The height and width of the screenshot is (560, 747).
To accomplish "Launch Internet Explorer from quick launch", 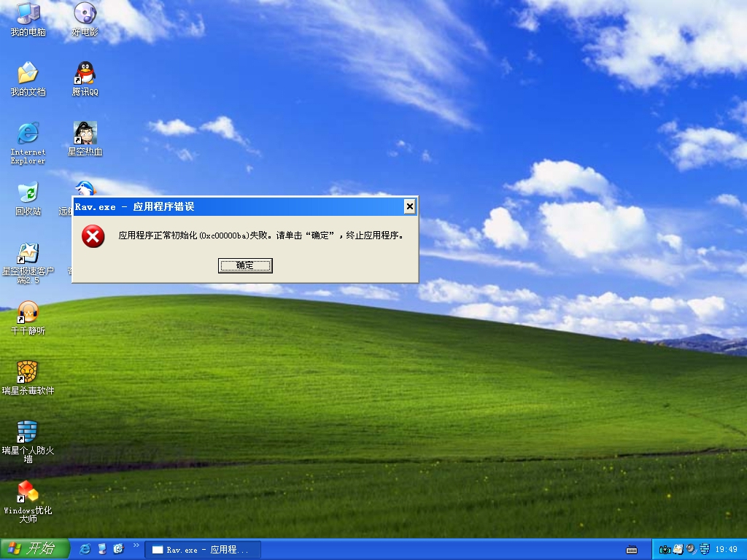I will (x=85, y=549).
